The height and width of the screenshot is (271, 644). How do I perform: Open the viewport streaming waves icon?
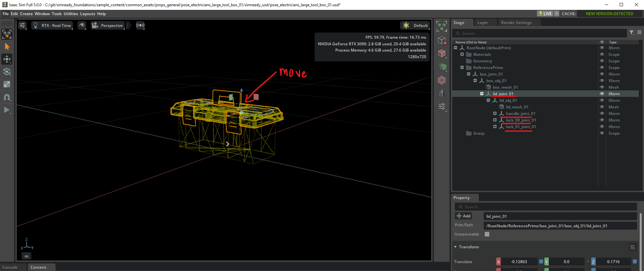point(140,25)
